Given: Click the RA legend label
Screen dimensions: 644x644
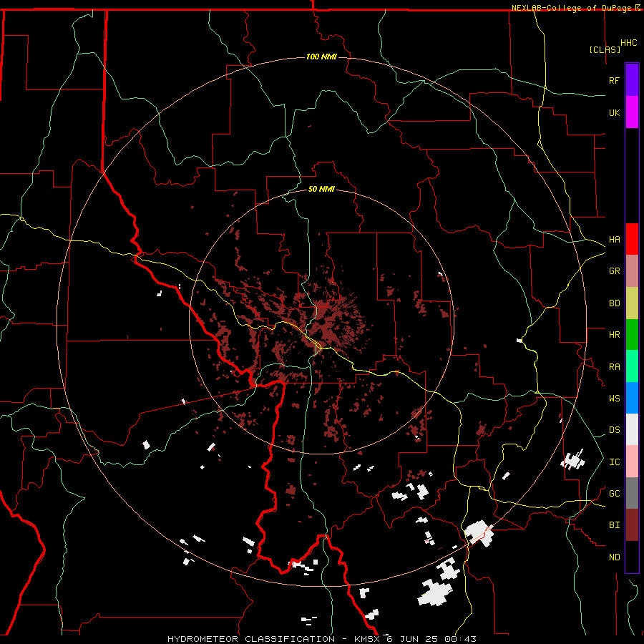Looking at the screenshot, I should tap(614, 367).
